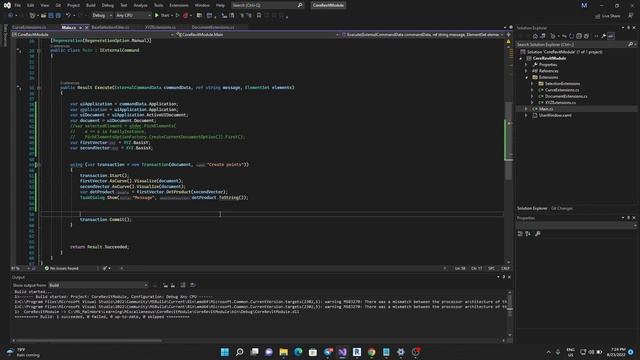
Task: Click the red Hot Reload flame icon
Action: point(186,16)
